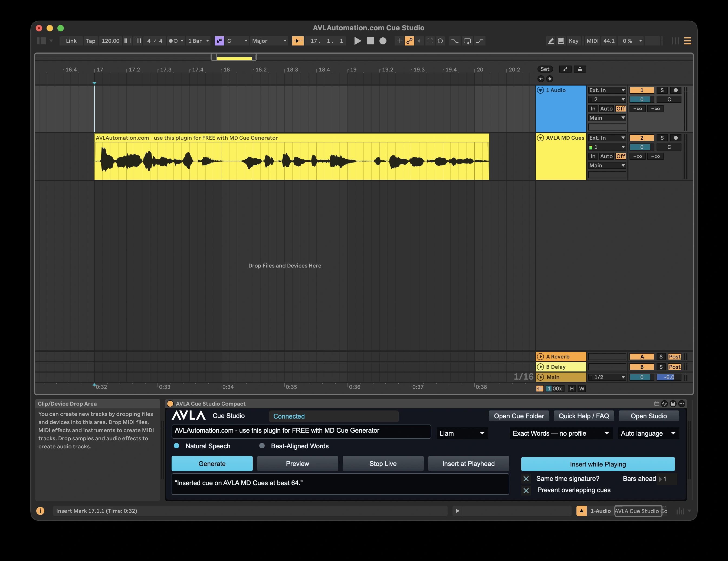This screenshot has height=561, width=728.
Task: Open the Liam voice dropdown
Action: pyautogui.click(x=462, y=433)
